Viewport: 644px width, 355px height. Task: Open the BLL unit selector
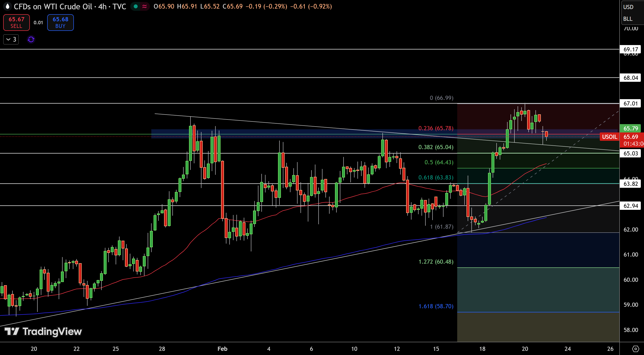click(628, 19)
